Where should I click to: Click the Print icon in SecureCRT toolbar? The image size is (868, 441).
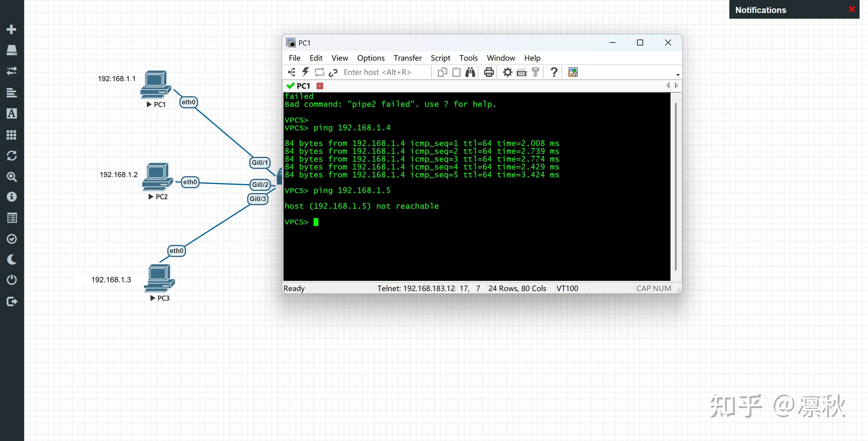click(x=489, y=72)
